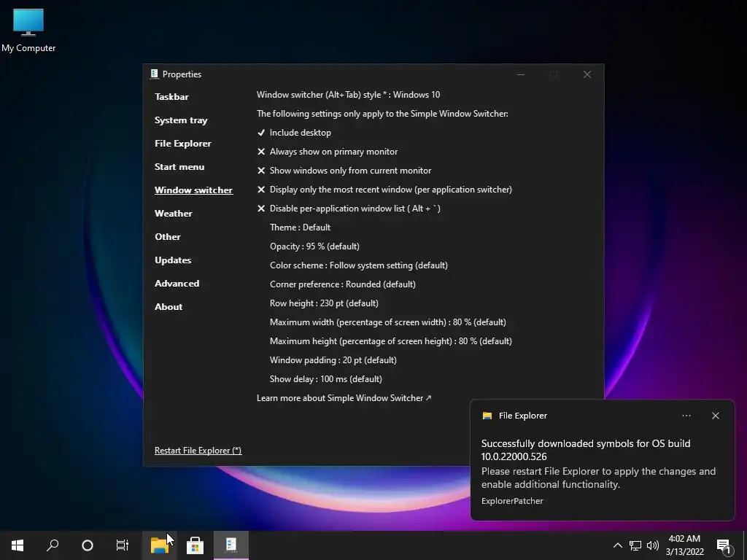Change Opacity 95 % setting
Viewport: 747px width, 560px height.
click(314, 246)
